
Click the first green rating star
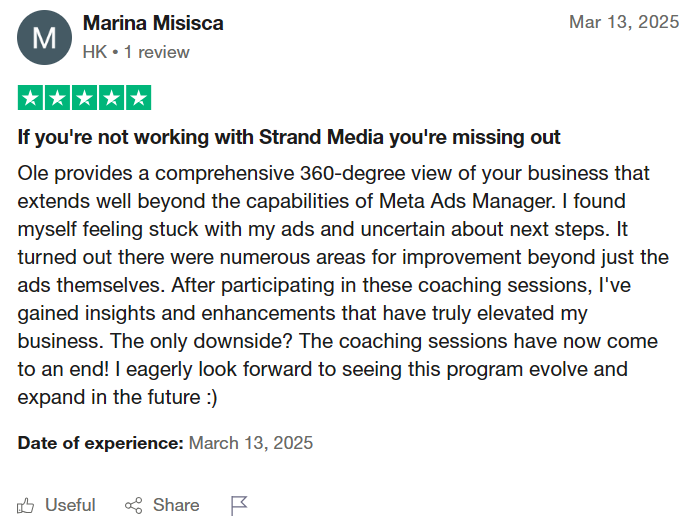tap(31, 98)
